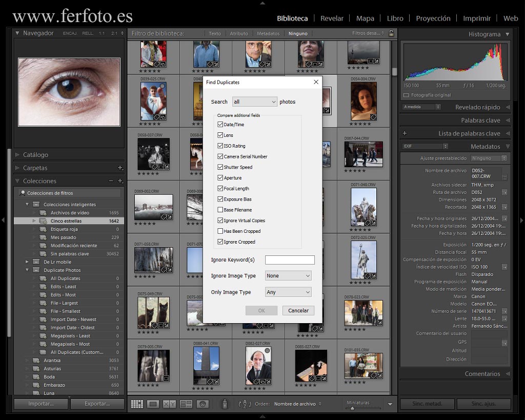Expand the Catálogo panel
Viewport: 525px width, 420px height.
coord(17,155)
